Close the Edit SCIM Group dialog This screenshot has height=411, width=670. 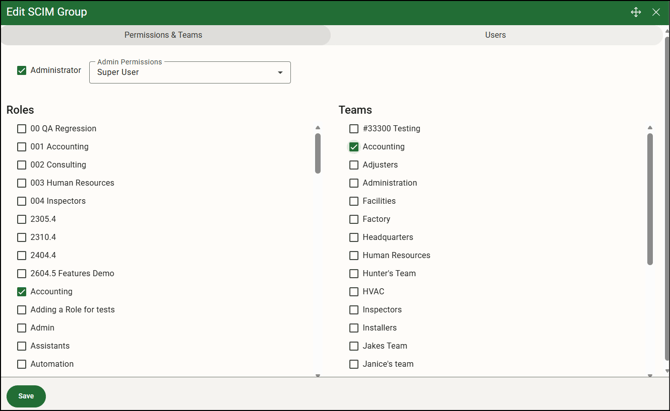point(656,12)
